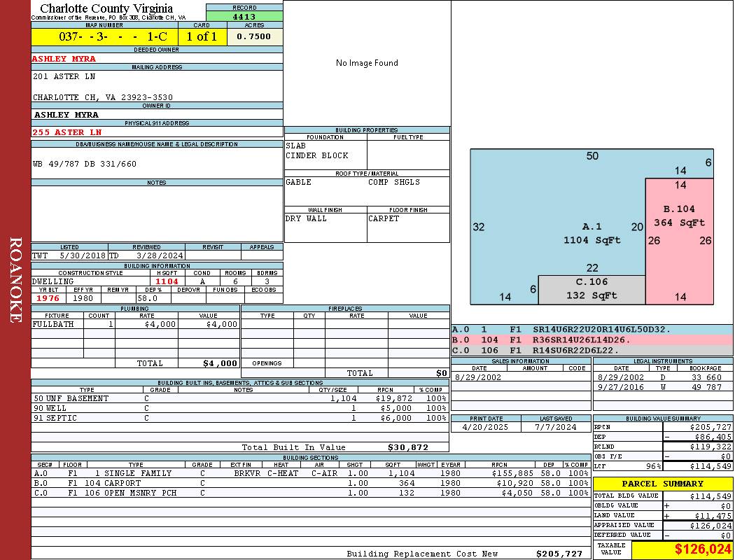The height and width of the screenshot is (560, 735).
Task: Click taxable value $126,024 in red
Action: coord(703,549)
